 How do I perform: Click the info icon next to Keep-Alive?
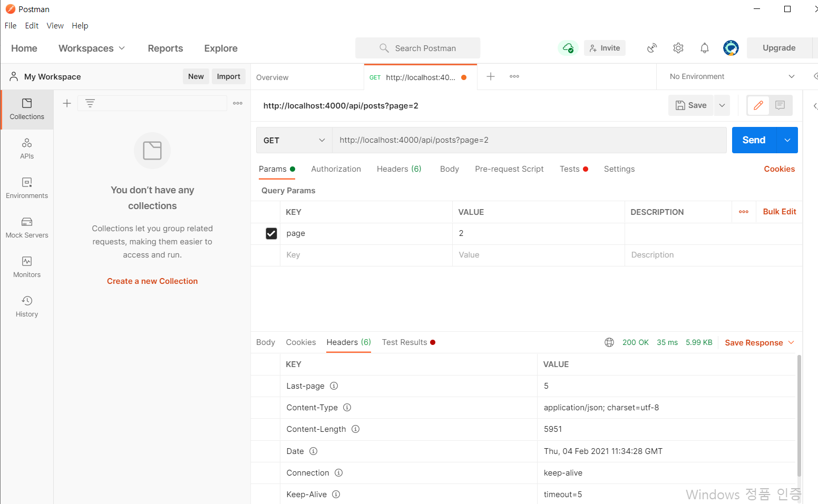(336, 495)
